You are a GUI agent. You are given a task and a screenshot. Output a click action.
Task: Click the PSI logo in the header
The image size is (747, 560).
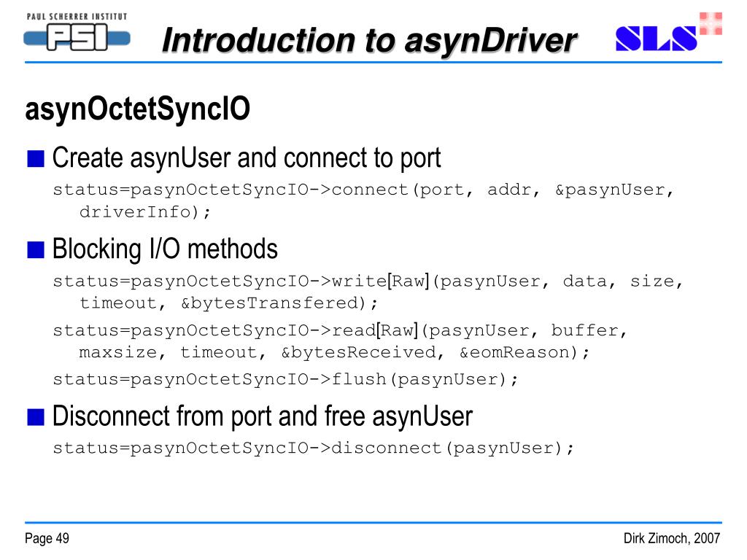pyautogui.click(x=77, y=38)
